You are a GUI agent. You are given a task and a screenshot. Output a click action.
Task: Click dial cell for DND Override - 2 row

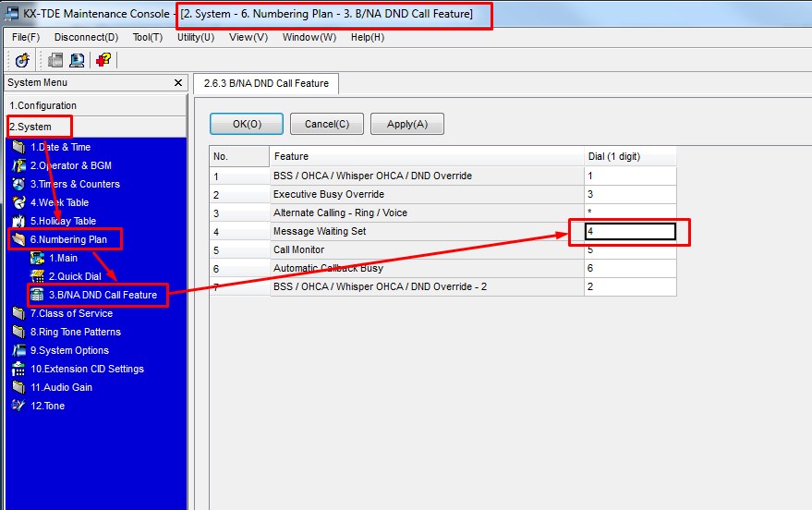coord(630,286)
